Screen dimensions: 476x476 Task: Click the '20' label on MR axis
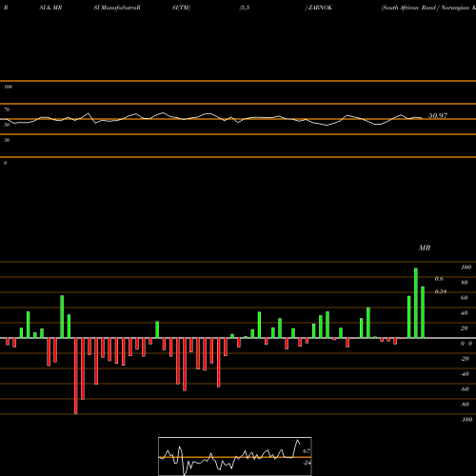(465, 328)
